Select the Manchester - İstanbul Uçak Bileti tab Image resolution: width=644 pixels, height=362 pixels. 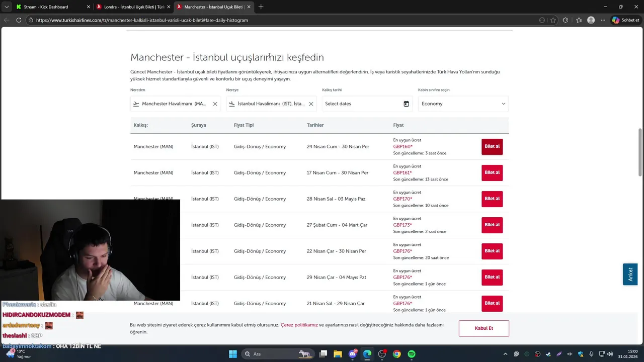[214, 7]
